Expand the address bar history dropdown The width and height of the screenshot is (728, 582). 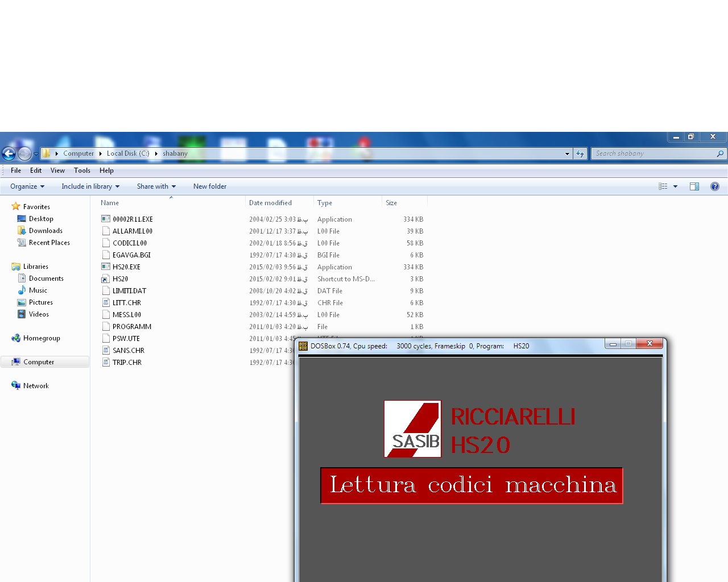(567, 153)
